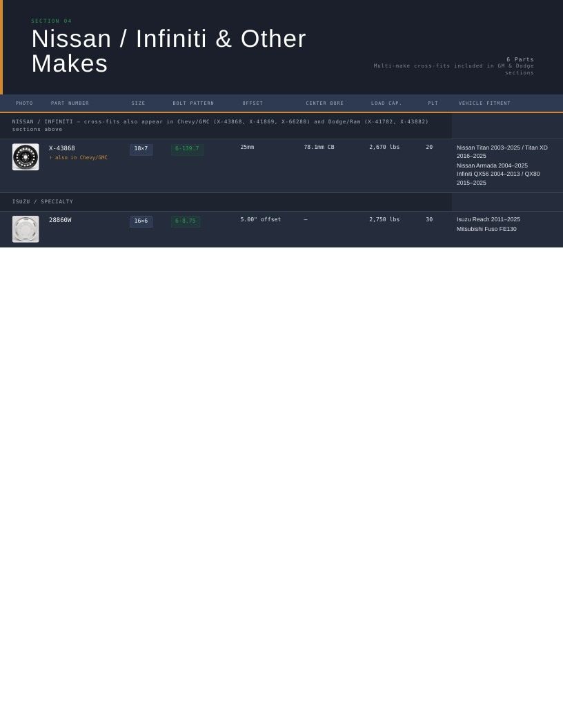Select the Nissan / Infiniti cross-fits group note
This screenshot has width=563, height=728.
226,125
